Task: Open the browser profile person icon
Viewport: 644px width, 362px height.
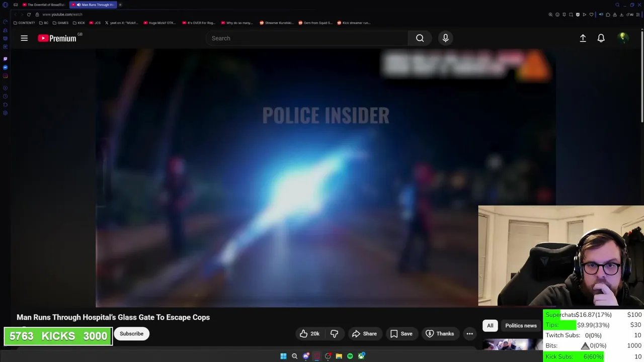Action: click(615, 15)
